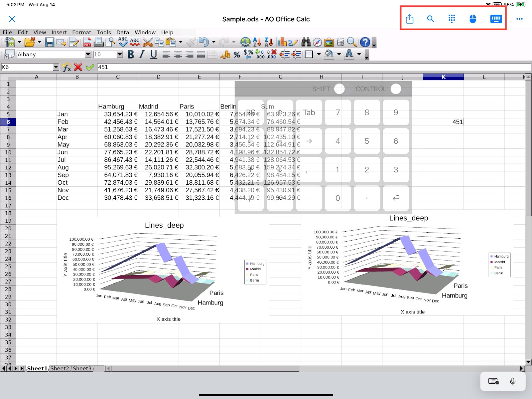Image resolution: width=532 pixels, height=399 pixels.
Task: Open the Name Box cell dropdown
Action: pos(56,67)
